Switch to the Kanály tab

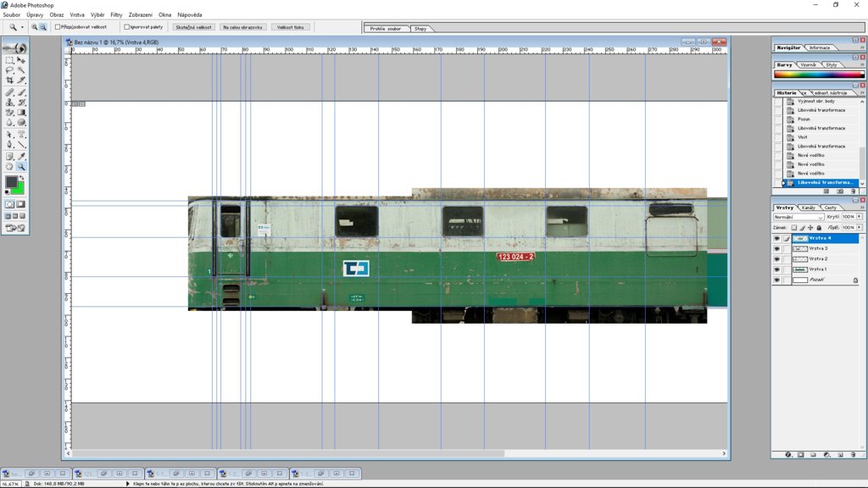808,207
